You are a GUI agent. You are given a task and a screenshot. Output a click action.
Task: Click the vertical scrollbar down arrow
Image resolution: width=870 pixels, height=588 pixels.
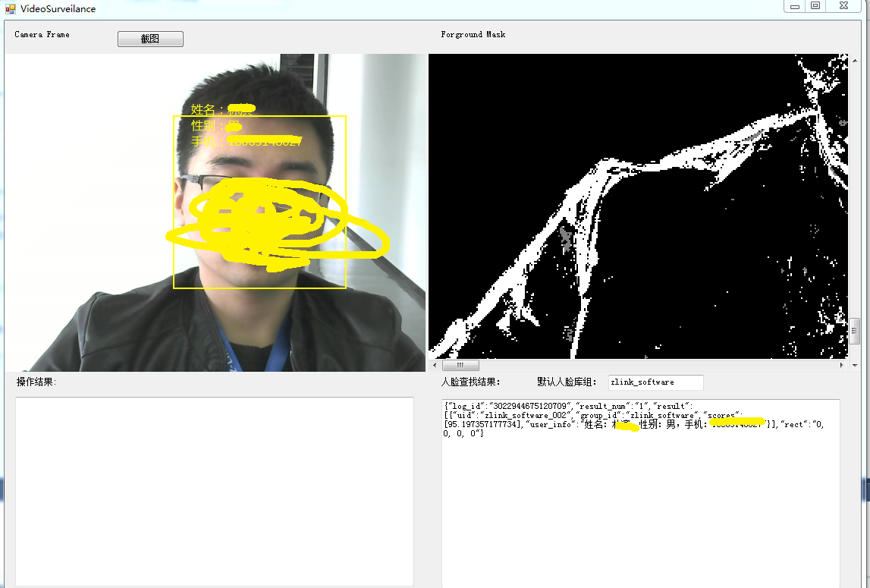pyautogui.click(x=855, y=365)
